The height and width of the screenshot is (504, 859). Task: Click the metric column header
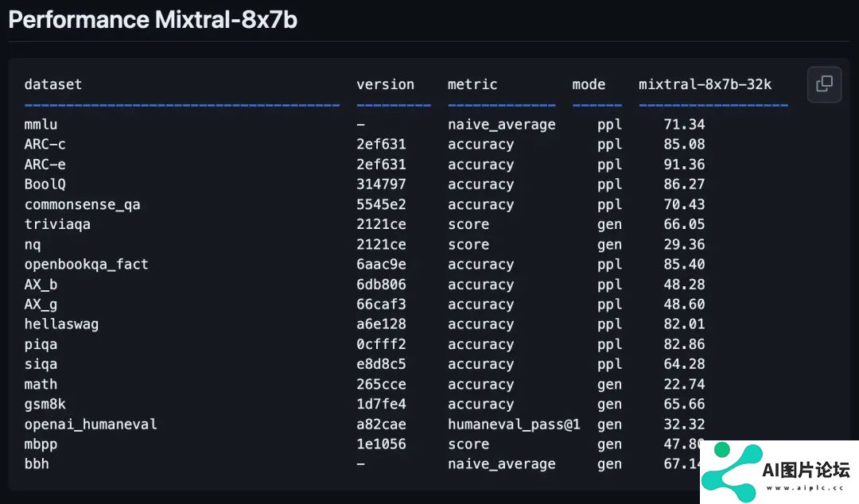(x=472, y=84)
